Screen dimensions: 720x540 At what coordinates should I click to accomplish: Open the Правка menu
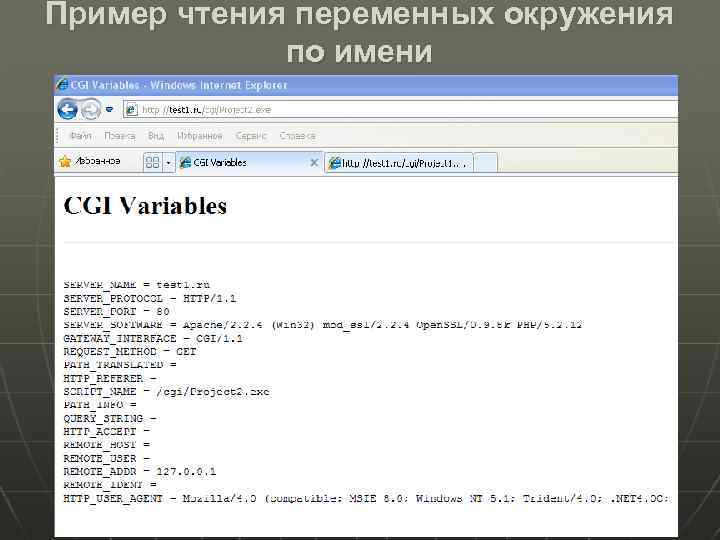tap(119, 136)
